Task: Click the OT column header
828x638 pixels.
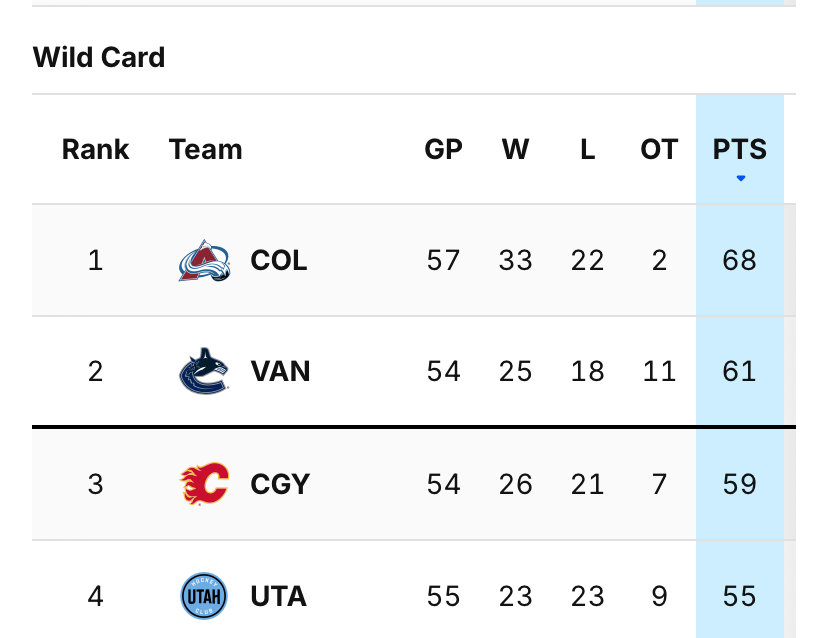Action: pyautogui.click(x=659, y=149)
